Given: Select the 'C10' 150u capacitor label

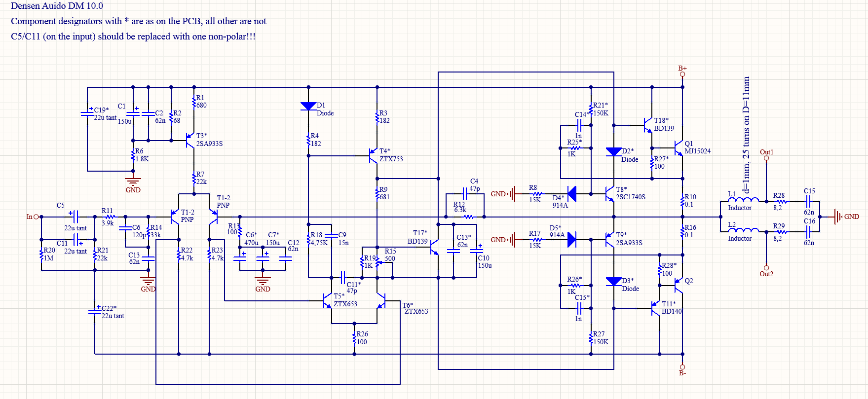Looking at the screenshot, I should [x=484, y=258].
